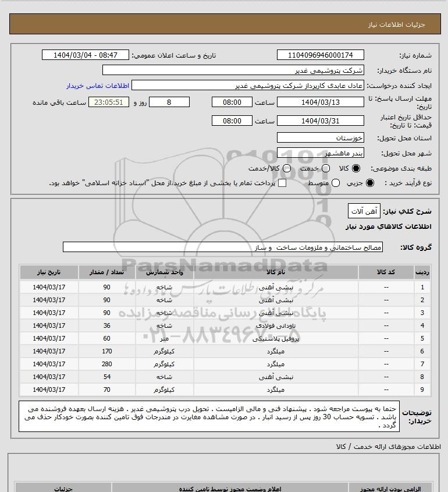
Task: Select the خدمت radio button
Action: coord(326,168)
